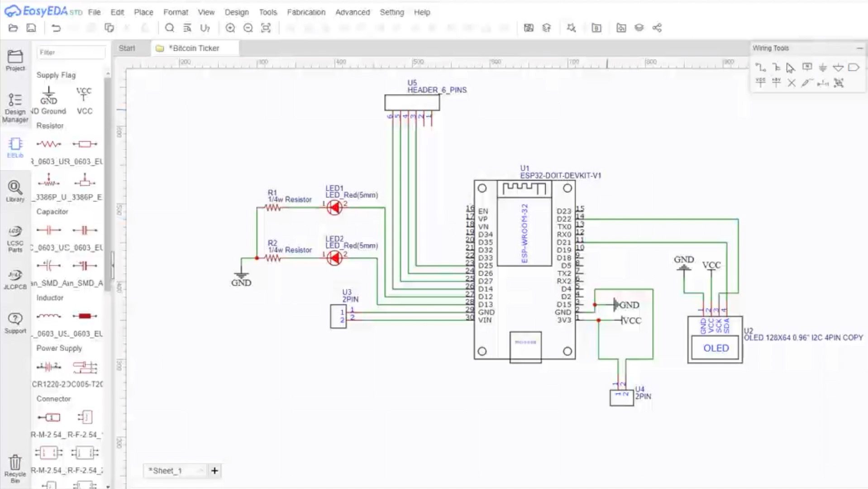The width and height of the screenshot is (868, 489).
Task: Add a new sheet with plus button
Action: pyautogui.click(x=215, y=471)
